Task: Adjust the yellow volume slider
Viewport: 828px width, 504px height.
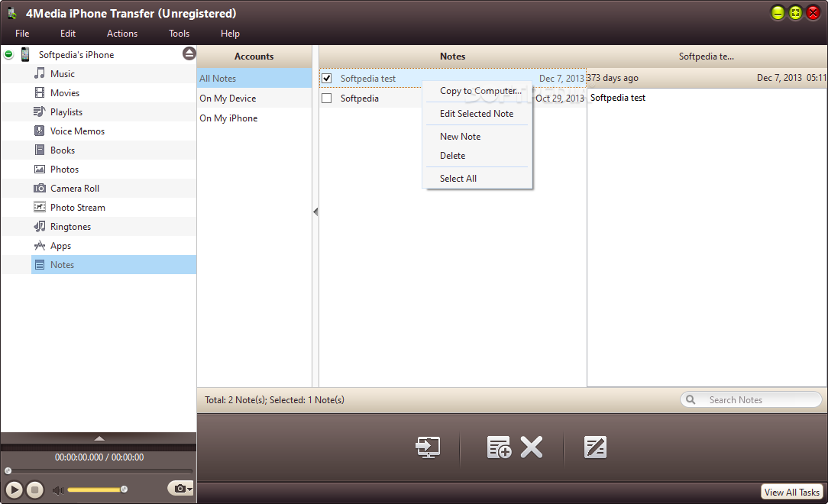Action: [x=97, y=489]
